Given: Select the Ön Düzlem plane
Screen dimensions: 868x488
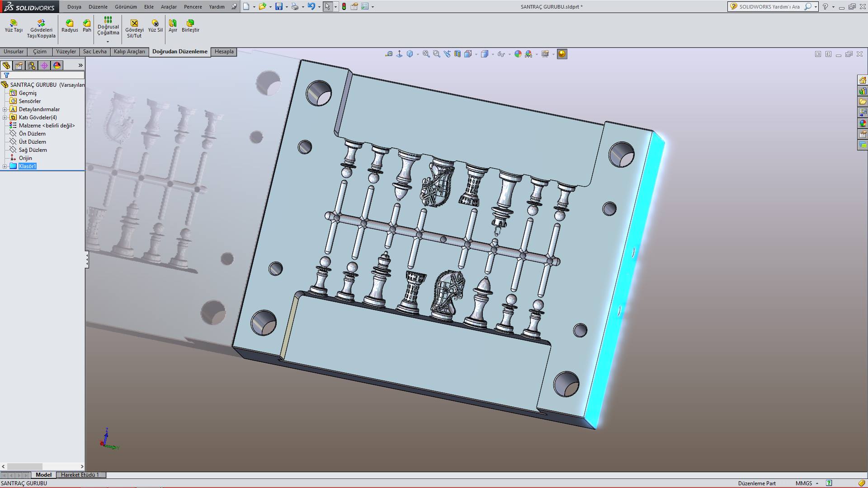Looking at the screenshot, I should [x=28, y=134].
